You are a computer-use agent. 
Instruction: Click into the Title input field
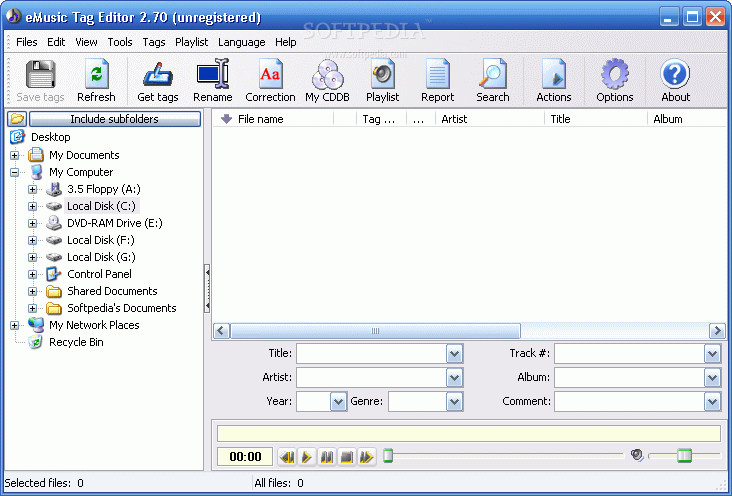(x=372, y=354)
